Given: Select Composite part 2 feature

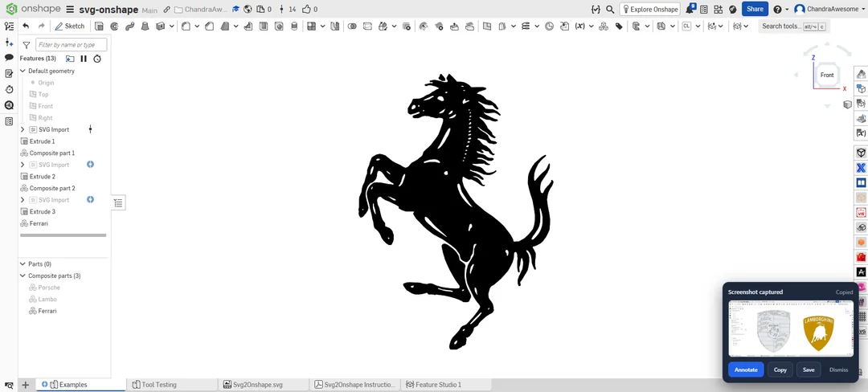Looking at the screenshot, I should tap(52, 188).
